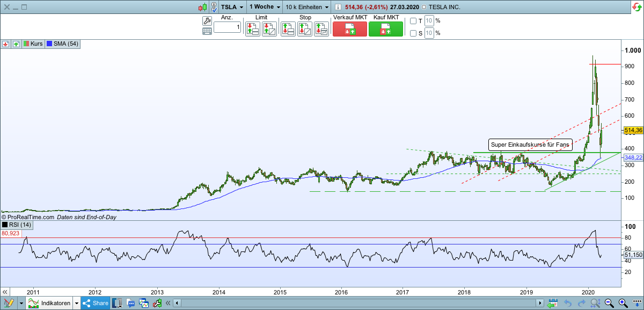The width and height of the screenshot is (644, 310).
Task: Click the 'Super Einkaufskurse für Fans' annotation
Action: coord(530,145)
